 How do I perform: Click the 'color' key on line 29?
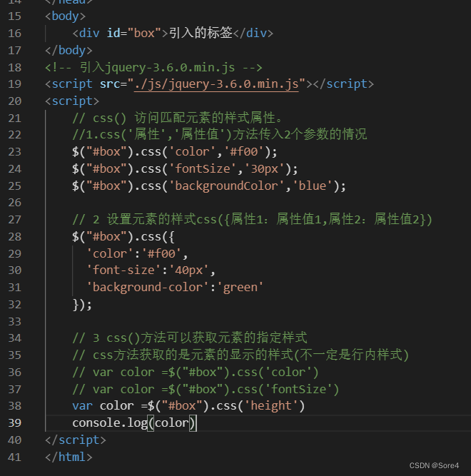(x=110, y=254)
